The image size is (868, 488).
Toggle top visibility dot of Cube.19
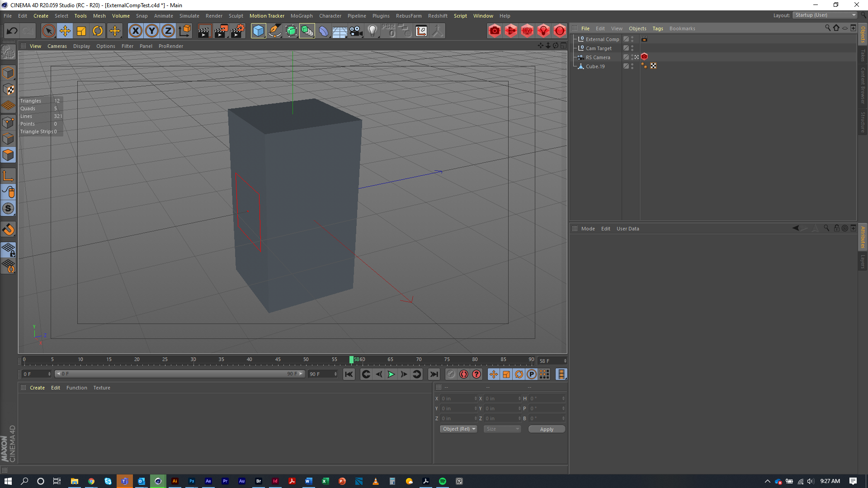(632, 65)
